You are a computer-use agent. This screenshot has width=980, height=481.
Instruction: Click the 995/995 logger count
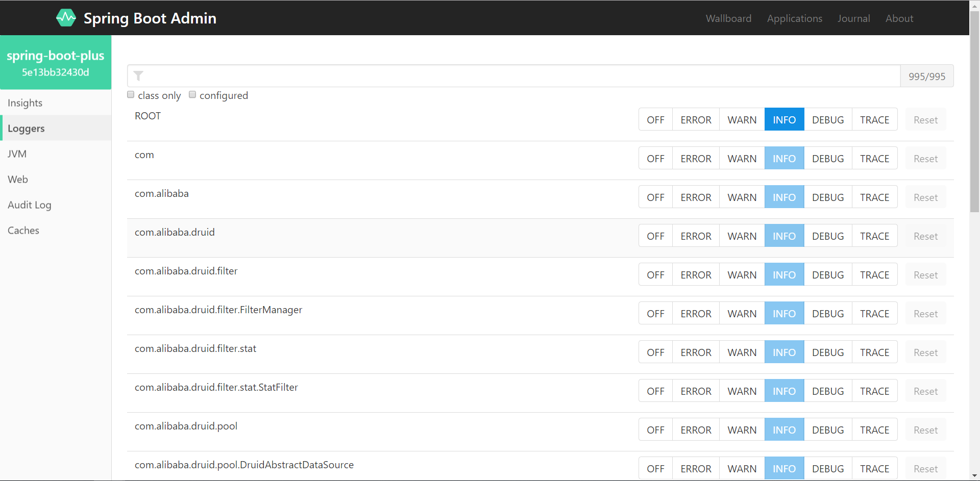[x=927, y=76]
